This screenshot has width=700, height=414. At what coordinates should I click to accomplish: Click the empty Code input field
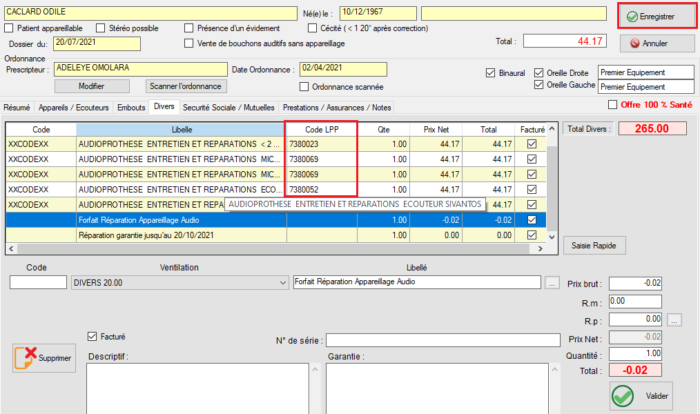coord(38,282)
